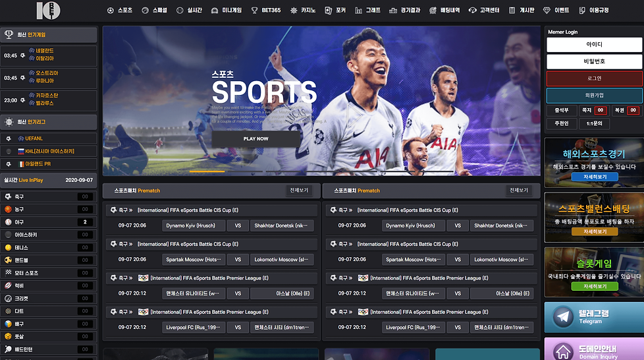Click the 비밀번호 password field
This screenshot has height=360, width=644.
595,61
